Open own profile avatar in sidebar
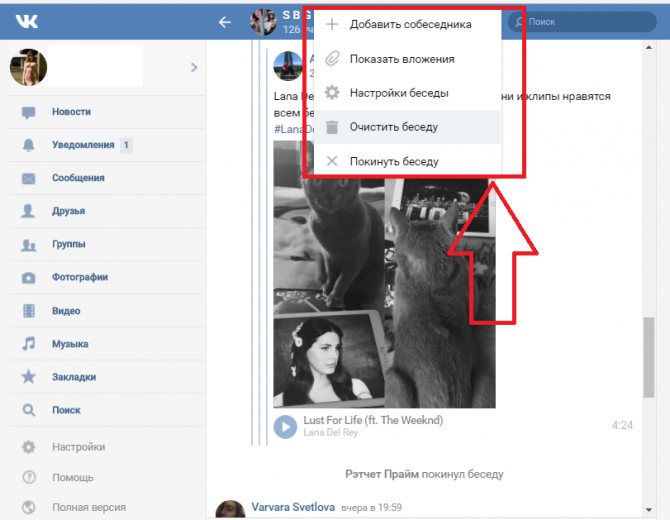 click(28, 67)
